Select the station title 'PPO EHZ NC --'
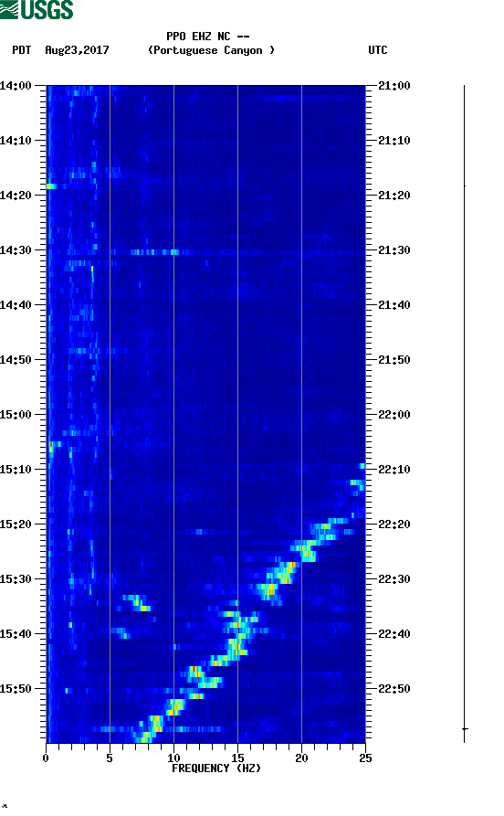Viewport: 504px width, 816px height. click(x=208, y=37)
